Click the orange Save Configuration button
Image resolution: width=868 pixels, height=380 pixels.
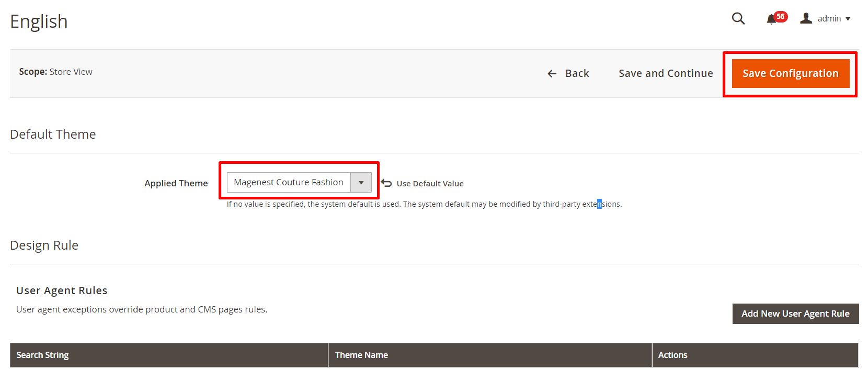pyautogui.click(x=790, y=74)
